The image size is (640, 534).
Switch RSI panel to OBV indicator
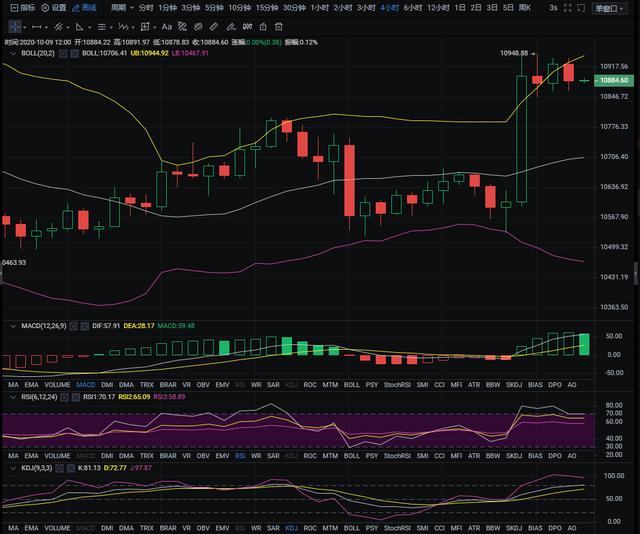(203, 456)
